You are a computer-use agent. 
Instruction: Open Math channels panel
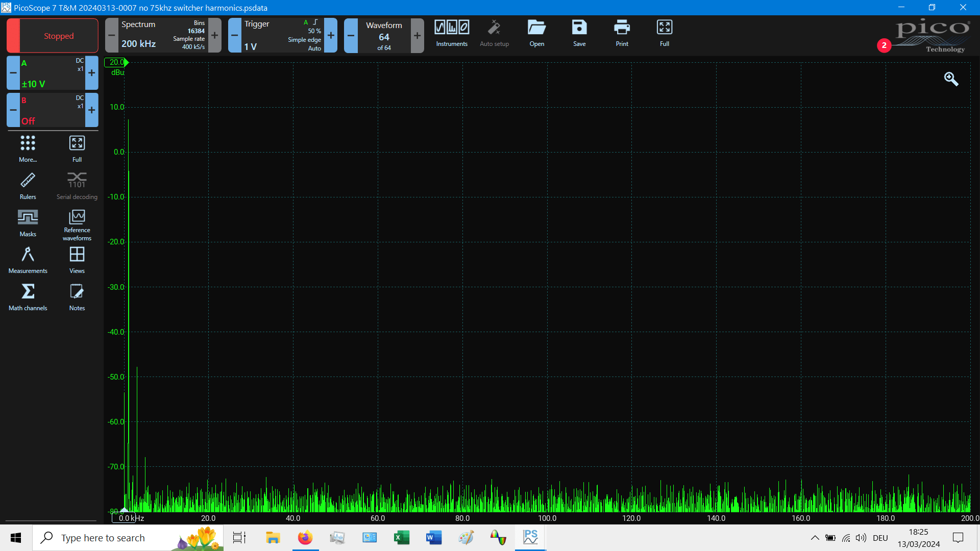28,297
